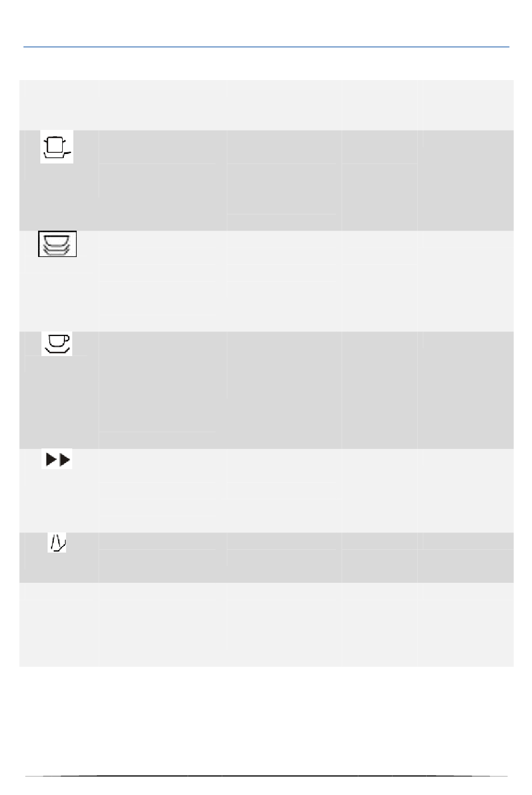Select the stacked plates icon
Image resolution: width=532 pixels, height=795 pixels.
tap(57, 244)
